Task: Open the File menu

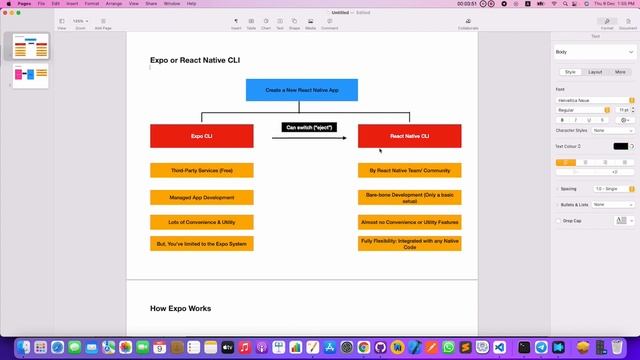Action: [41, 4]
